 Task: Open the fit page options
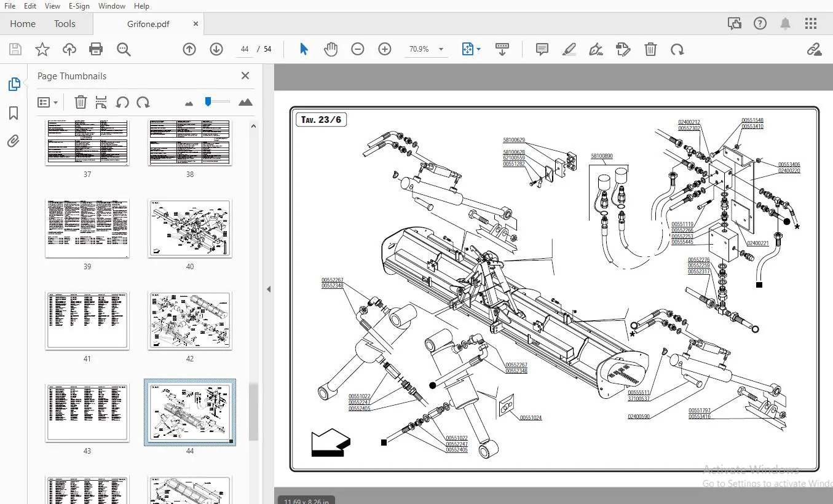click(471, 49)
